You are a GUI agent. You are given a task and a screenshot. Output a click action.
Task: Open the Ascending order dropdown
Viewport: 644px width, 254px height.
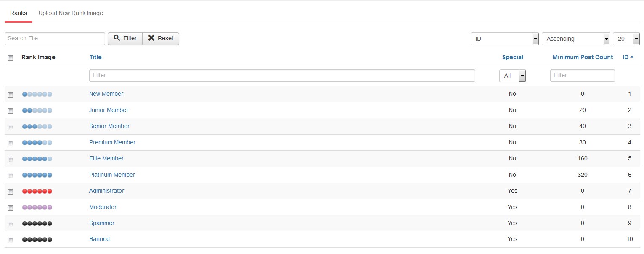576,39
